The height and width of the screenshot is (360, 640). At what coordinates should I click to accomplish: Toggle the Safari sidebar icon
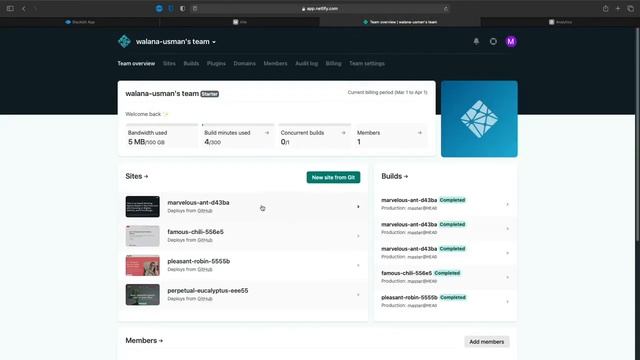10,8
